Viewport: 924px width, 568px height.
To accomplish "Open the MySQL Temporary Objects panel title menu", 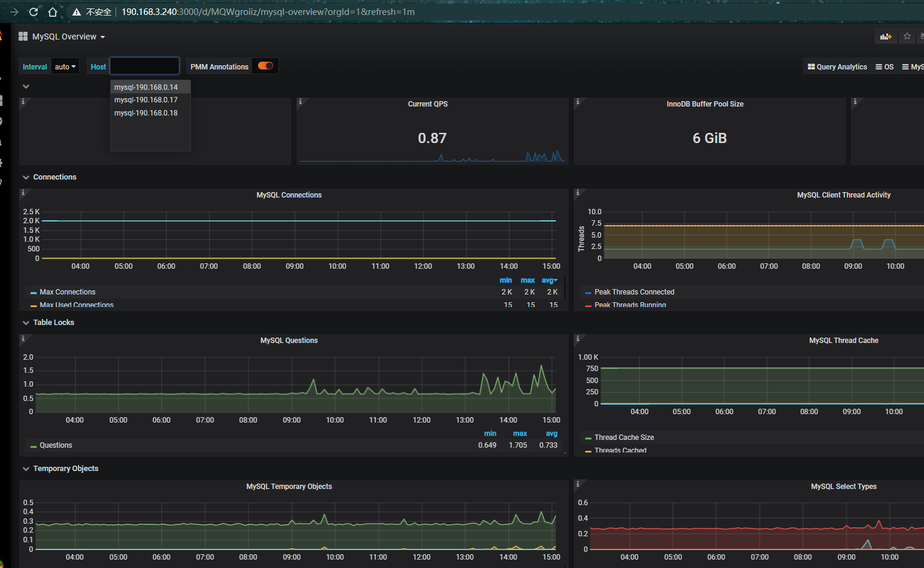I will tap(289, 487).
